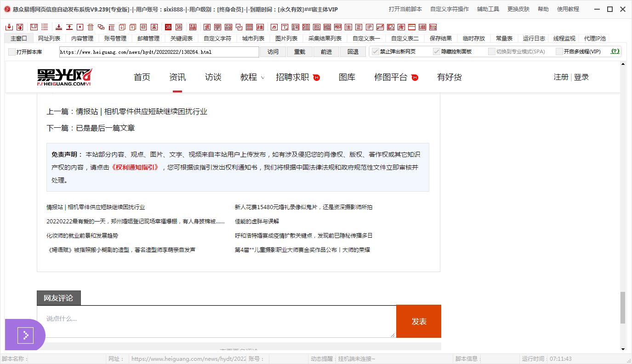Click the upload arrow toolbar icon
632x364 pixels.
(x=69, y=27)
